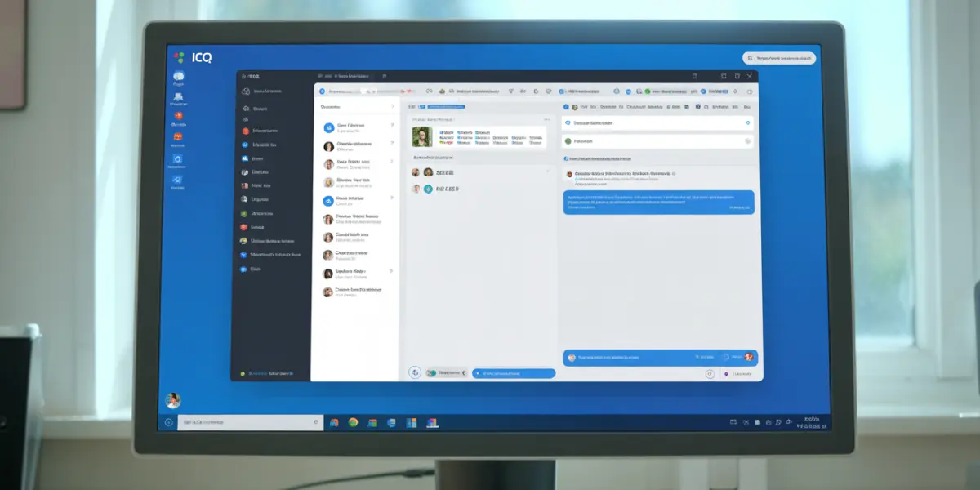Click the blue message bubble in the conversation
Image resolution: width=980 pixels, height=490 pixels.
[x=657, y=202]
